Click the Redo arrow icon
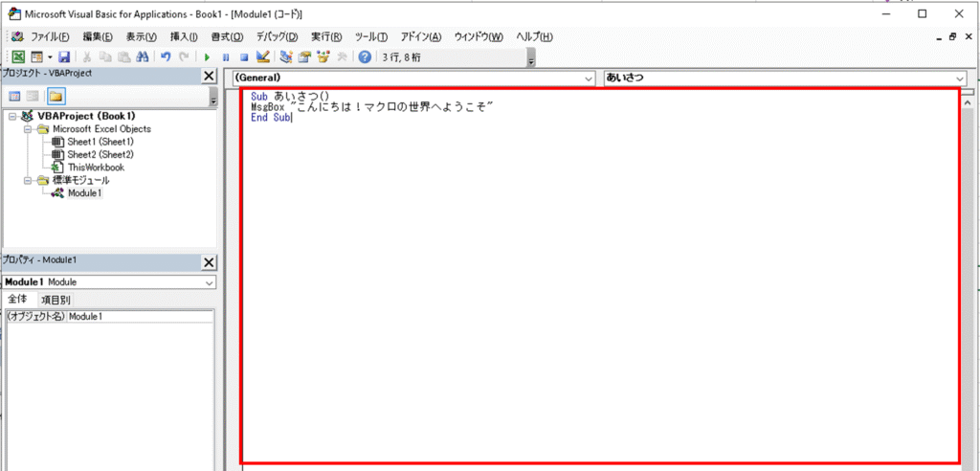 (x=184, y=56)
